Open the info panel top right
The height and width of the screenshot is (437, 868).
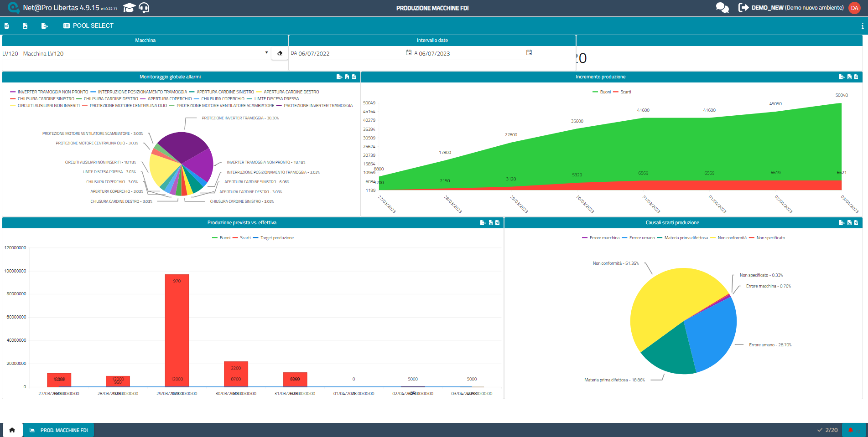pyautogui.click(x=862, y=26)
